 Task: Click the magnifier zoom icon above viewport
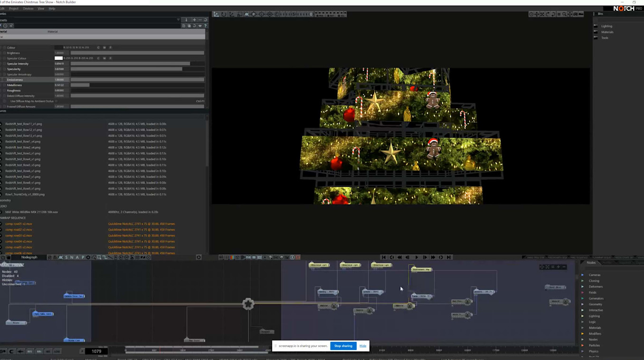click(x=564, y=14)
